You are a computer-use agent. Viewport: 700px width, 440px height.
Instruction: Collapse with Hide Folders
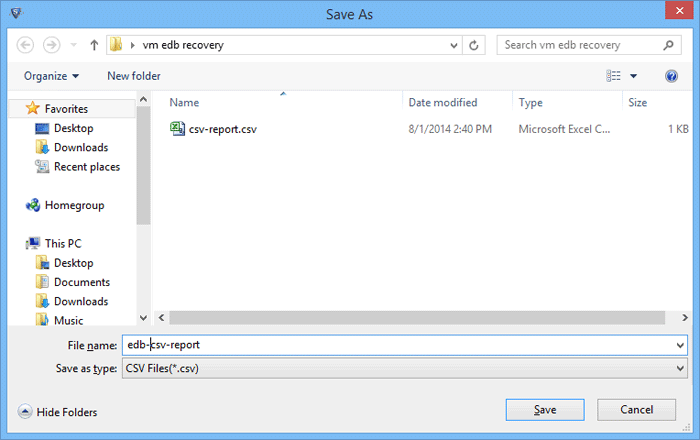point(58,412)
